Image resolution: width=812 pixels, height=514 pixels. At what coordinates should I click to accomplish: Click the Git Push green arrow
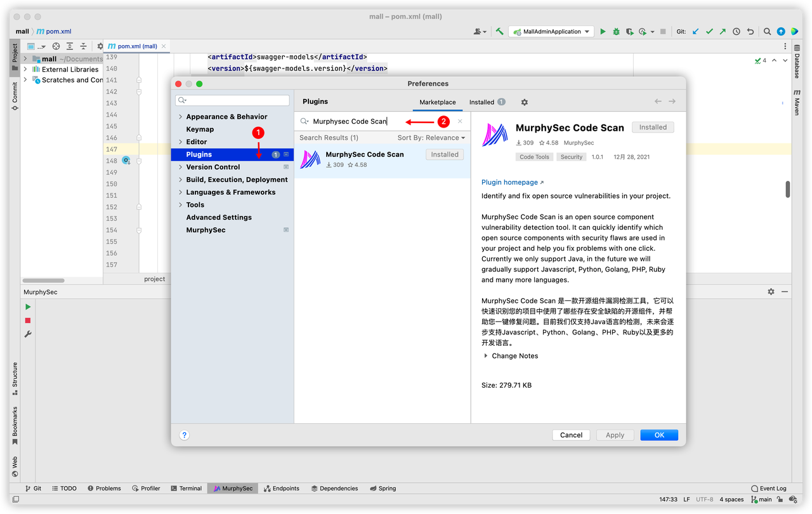point(723,31)
